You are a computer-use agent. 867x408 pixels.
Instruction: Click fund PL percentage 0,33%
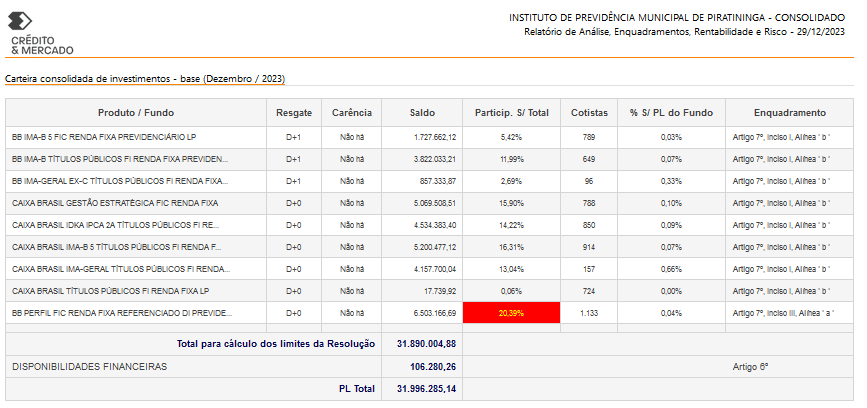[671, 181]
